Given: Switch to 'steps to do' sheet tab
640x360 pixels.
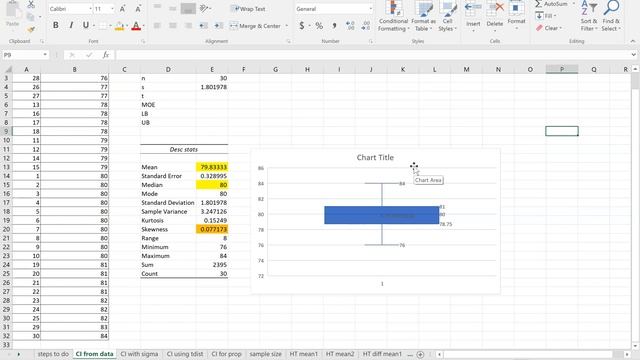Looking at the screenshot, I should [x=53, y=354].
